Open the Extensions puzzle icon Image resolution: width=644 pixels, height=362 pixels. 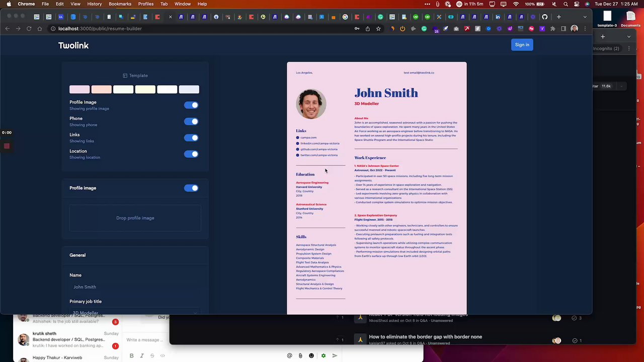[x=553, y=29]
